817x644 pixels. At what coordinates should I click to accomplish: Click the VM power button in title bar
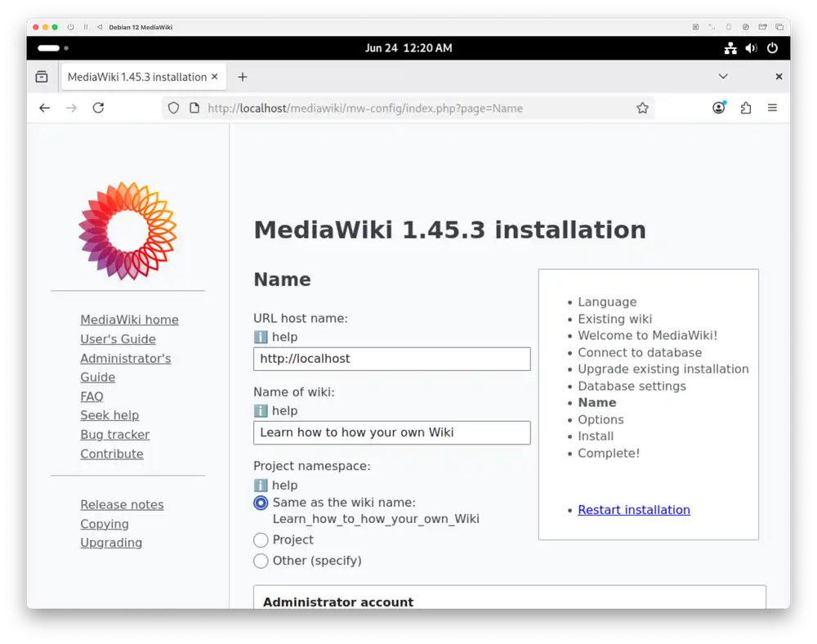point(70,27)
